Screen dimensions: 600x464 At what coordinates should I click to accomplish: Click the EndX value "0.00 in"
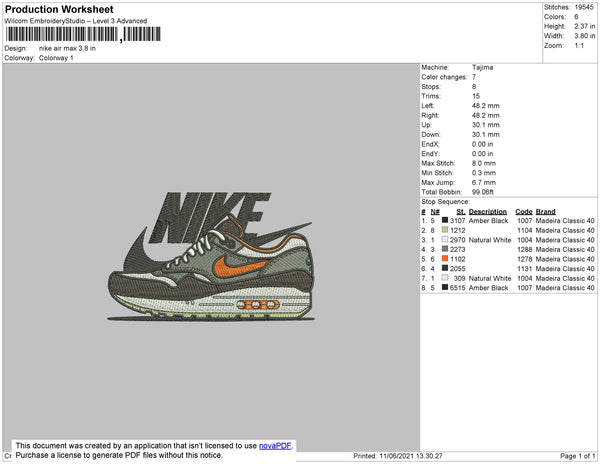pos(483,144)
